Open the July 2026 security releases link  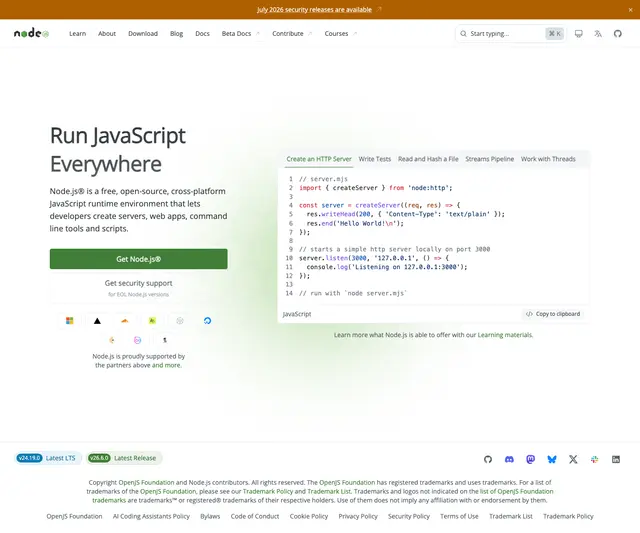coord(314,9)
